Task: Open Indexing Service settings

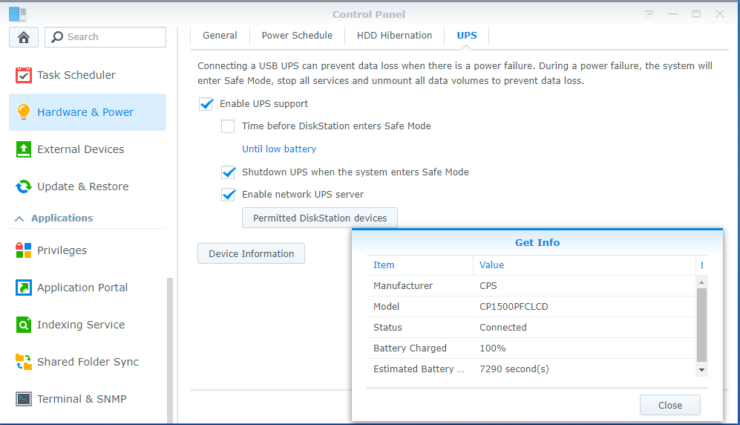Action: [x=80, y=324]
